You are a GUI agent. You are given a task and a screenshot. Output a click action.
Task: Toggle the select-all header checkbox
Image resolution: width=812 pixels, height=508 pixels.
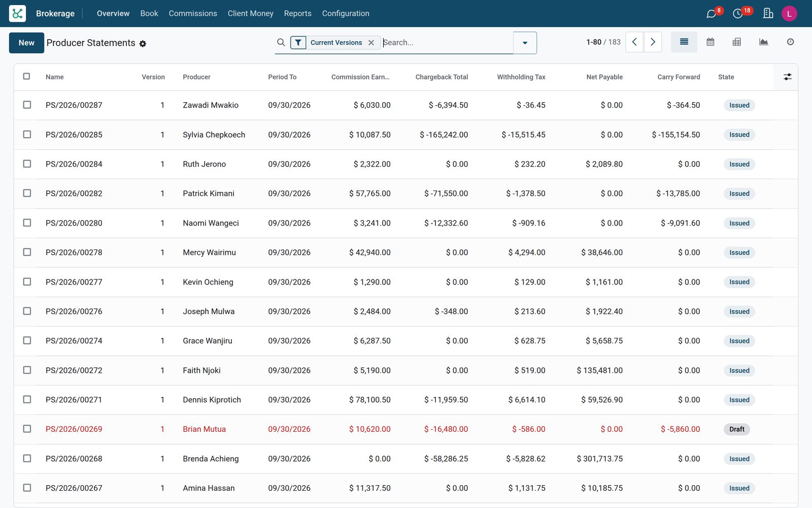click(x=27, y=76)
